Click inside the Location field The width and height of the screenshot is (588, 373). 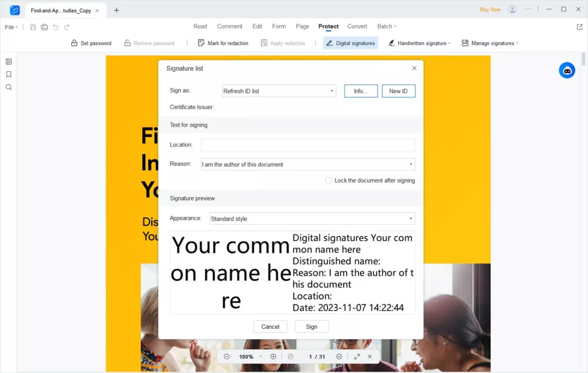point(307,145)
